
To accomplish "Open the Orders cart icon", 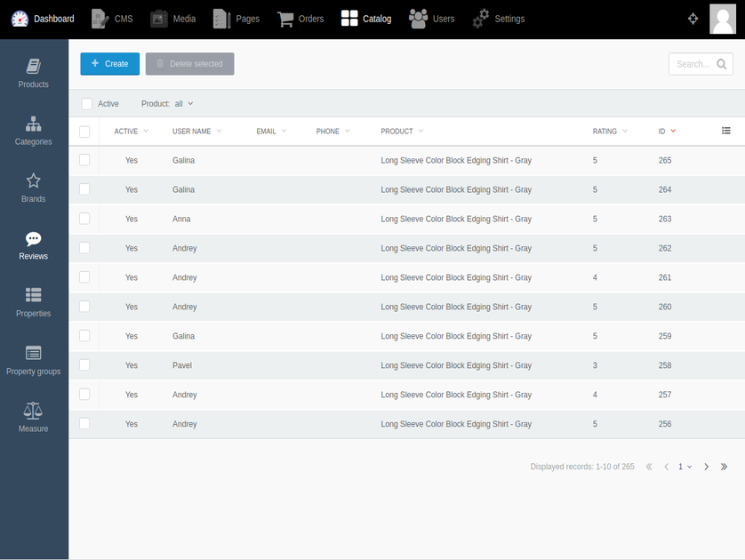I will (x=285, y=19).
